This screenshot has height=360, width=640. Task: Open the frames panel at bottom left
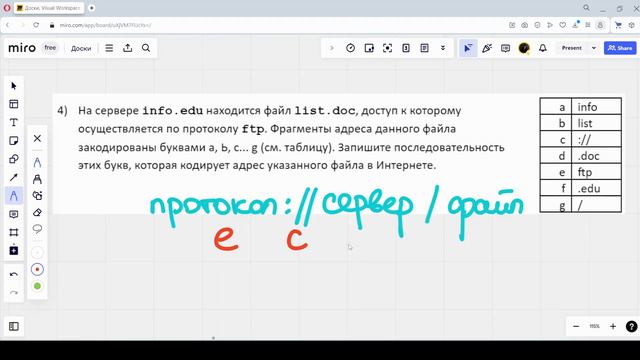[14, 326]
